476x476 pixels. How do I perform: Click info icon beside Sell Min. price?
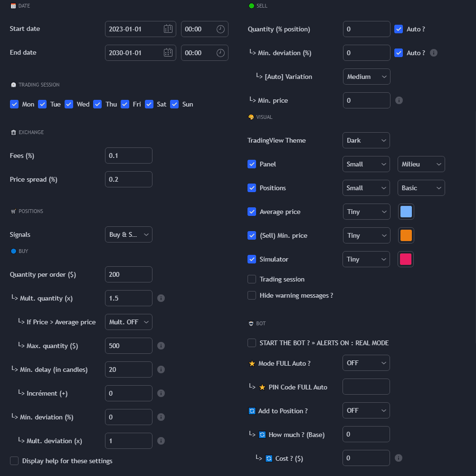[399, 100]
